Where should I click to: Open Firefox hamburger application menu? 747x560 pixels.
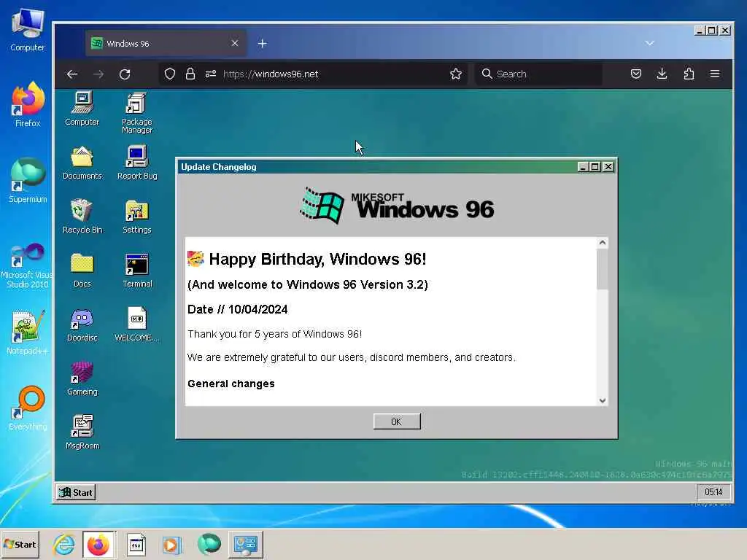(715, 74)
